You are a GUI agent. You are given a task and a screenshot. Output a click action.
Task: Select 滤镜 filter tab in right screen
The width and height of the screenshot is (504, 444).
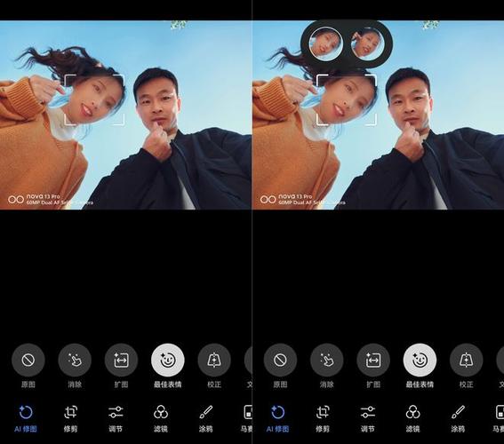tap(412, 418)
